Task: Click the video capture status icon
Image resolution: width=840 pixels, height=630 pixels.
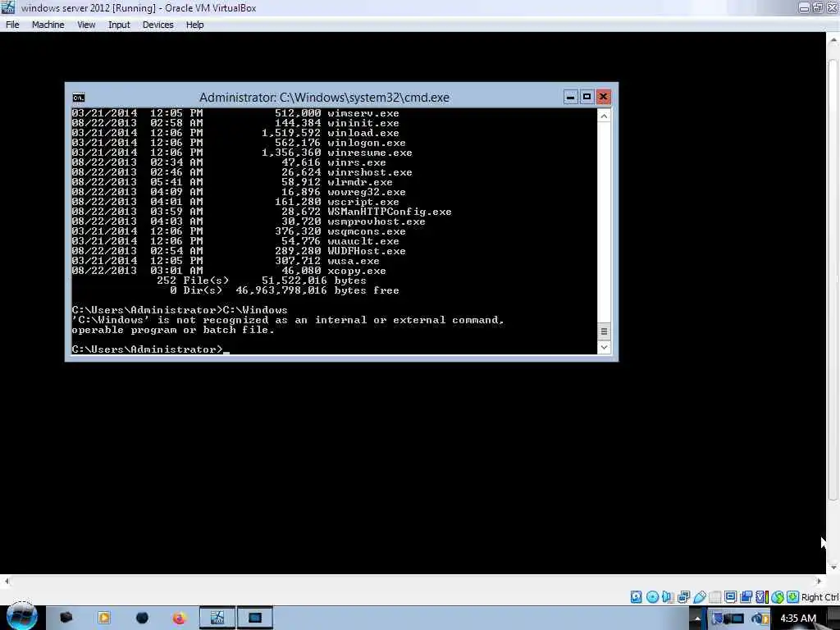Action: [x=746, y=597]
